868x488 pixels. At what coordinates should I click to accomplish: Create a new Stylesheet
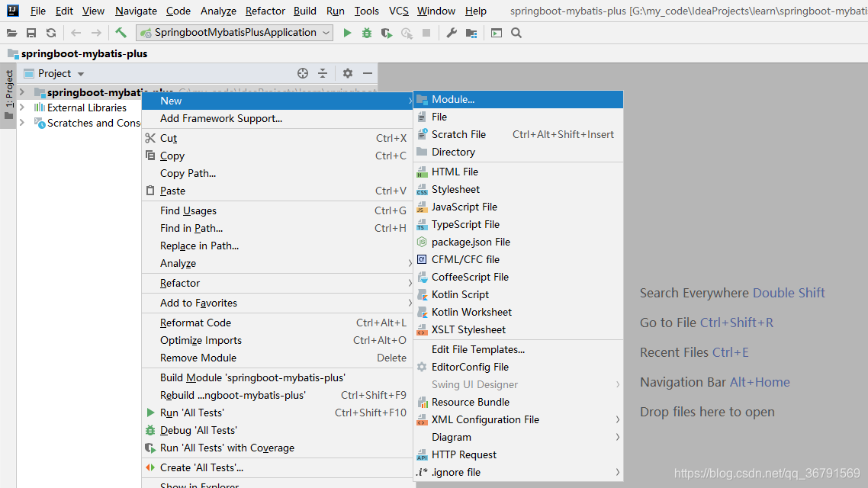tap(518, 190)
